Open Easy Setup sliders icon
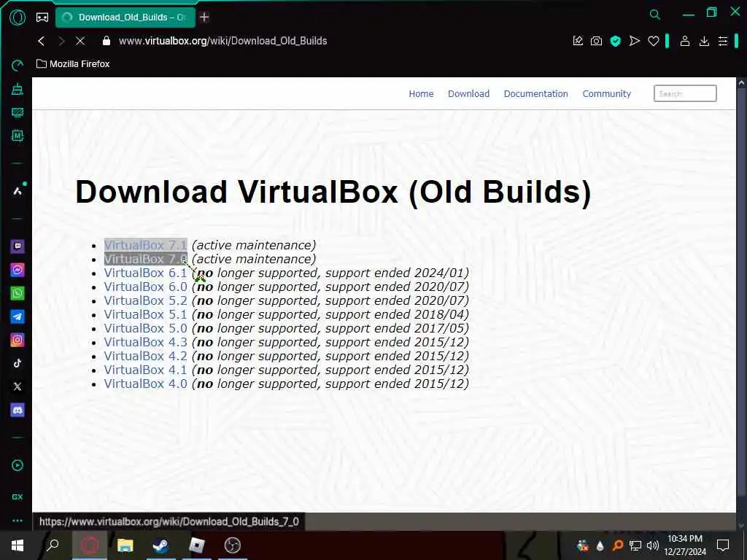 tap(723, 41)
